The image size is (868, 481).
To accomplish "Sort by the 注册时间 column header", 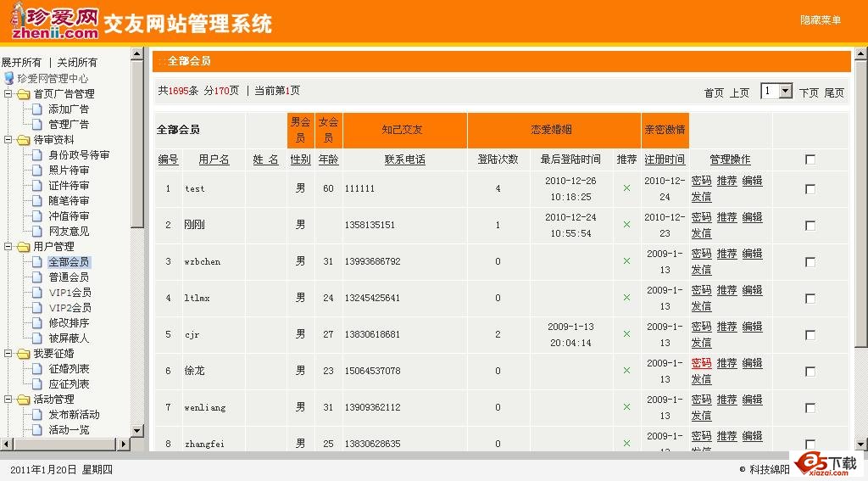I will (665, 159).
